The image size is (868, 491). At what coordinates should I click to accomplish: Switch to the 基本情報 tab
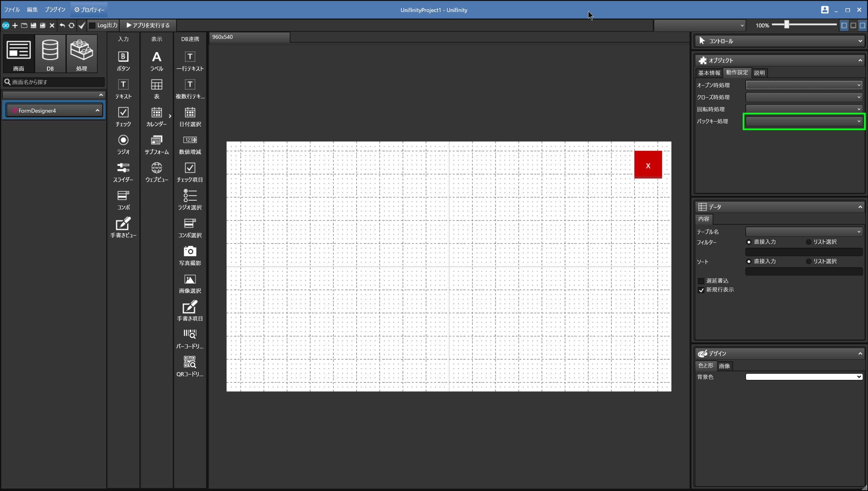coord(709,73)
